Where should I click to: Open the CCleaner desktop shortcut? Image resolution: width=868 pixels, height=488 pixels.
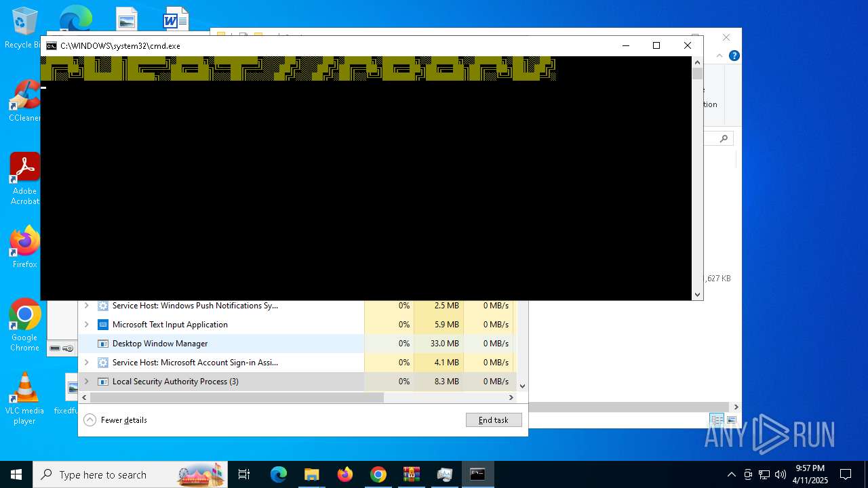pyautogui.click(x=24, y=102)
